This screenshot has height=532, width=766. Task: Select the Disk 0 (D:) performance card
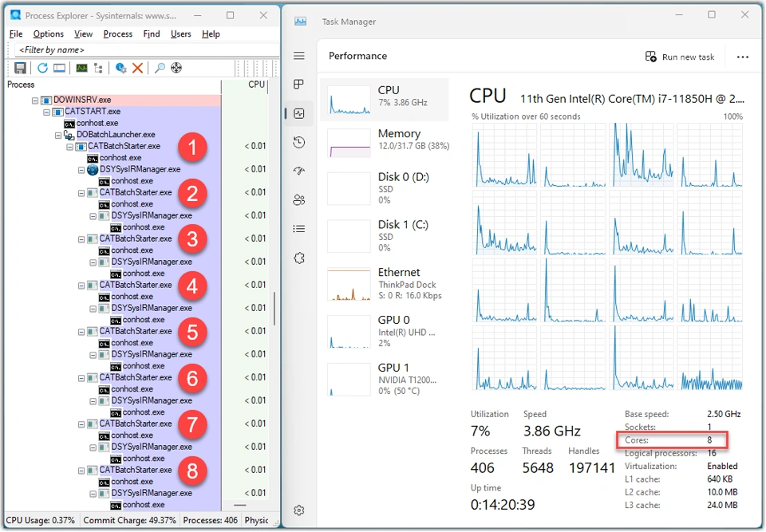point(385,188)
